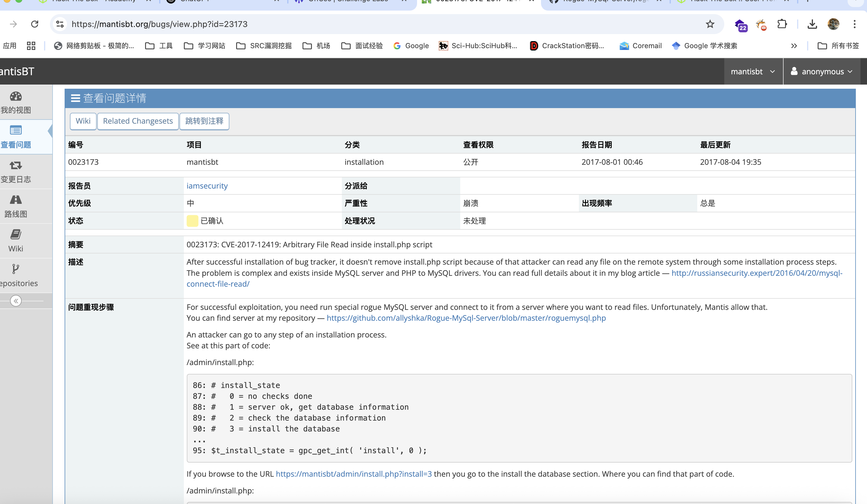This screenshot has height=504, width=867.
Task: Click the yellow confirmed status color swatch
Action: pyautogui.click(x=192, y=221)
